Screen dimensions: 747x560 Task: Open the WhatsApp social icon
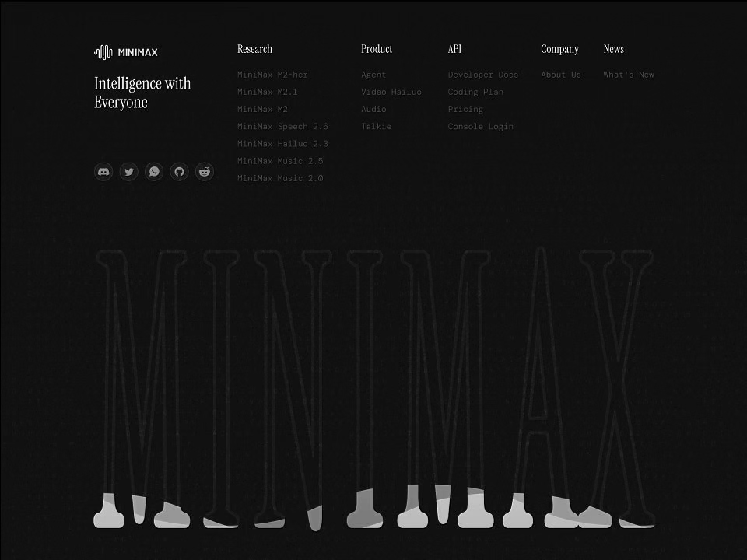(x=154, y=171)
